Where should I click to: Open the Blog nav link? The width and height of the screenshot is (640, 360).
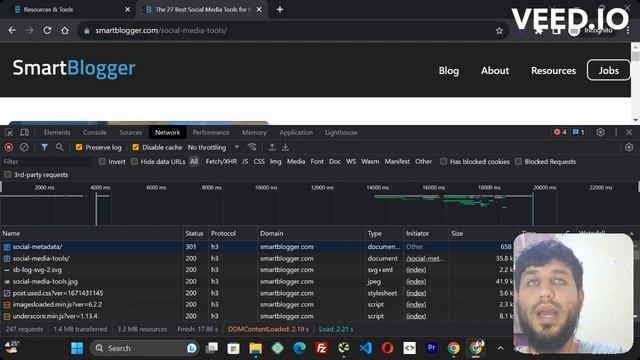pos(449,71)
